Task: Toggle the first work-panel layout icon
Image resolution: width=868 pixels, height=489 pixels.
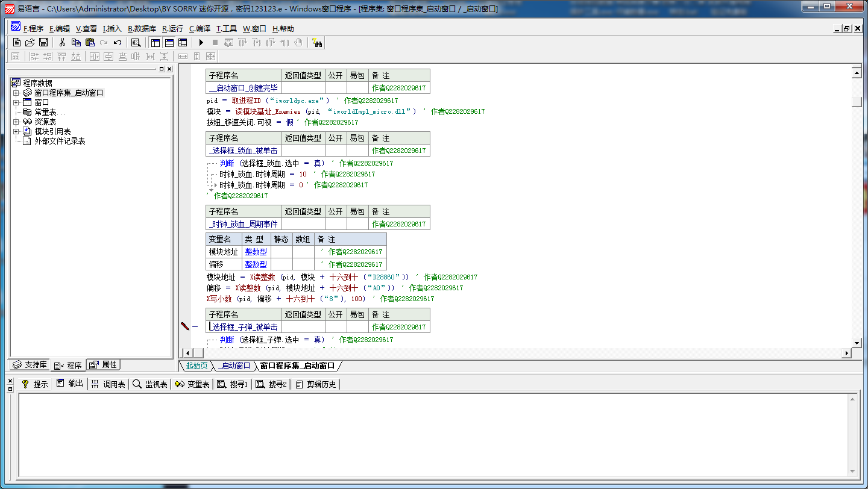Action: click(156, 42)
